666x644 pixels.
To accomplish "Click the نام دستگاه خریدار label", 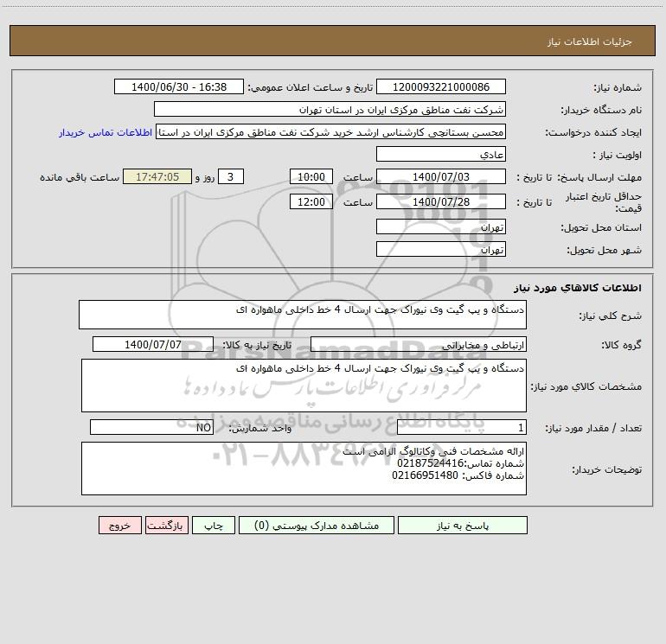I will pos(601,110).
